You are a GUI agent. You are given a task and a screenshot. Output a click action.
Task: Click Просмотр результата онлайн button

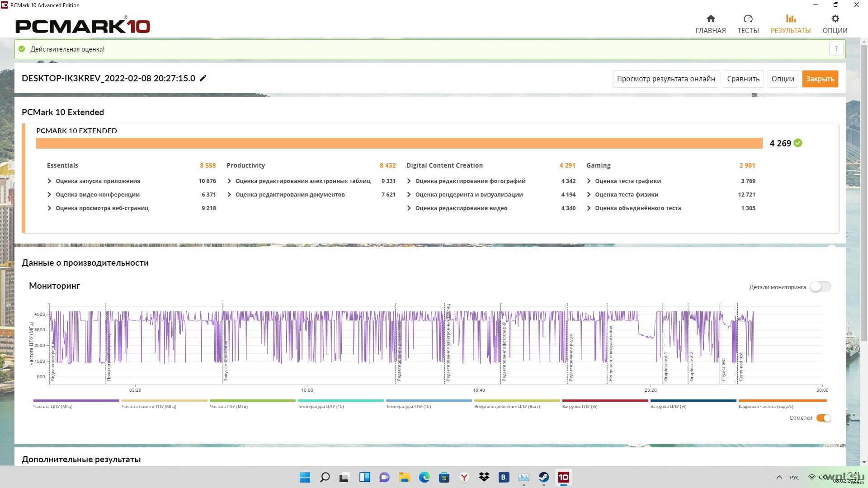pos(666,79)
